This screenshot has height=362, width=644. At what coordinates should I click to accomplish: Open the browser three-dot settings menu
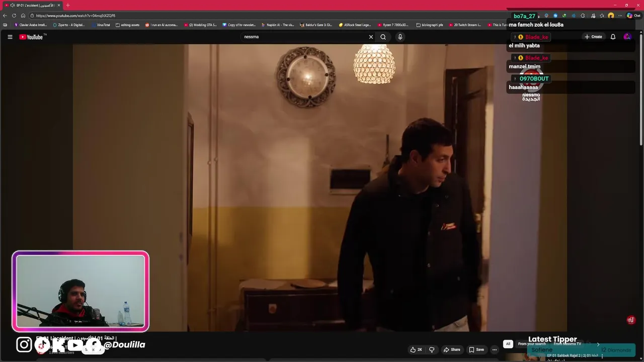[x=620, y=16]
